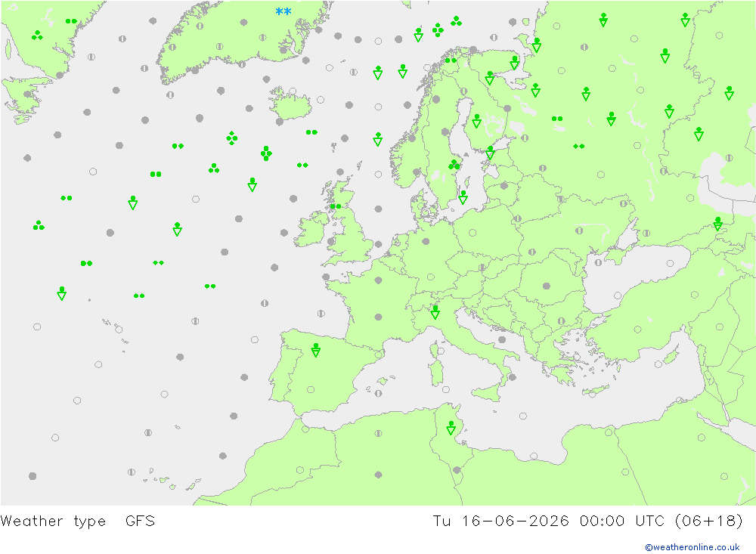Click the filled grey dot in Algeria
Image resolution: width=756 pixels, height=554 pixels.
tap(379, 475)
